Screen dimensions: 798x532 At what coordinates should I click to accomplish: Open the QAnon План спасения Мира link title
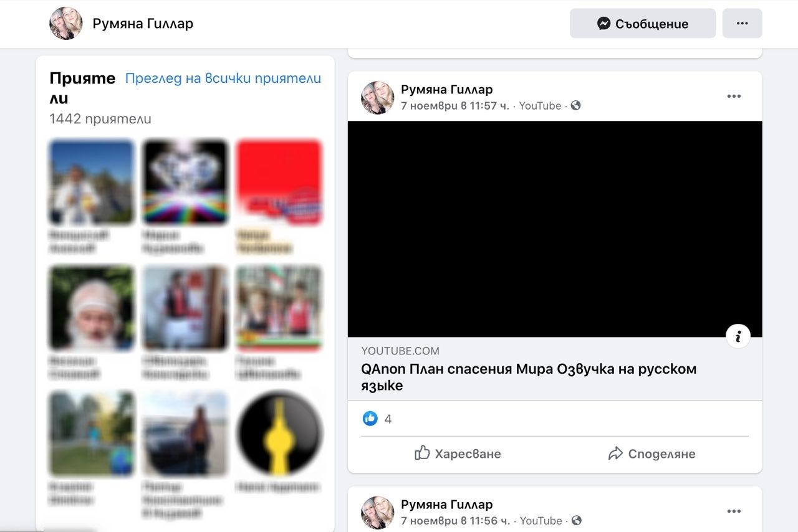pyautogui.click(x=529, y=377)
